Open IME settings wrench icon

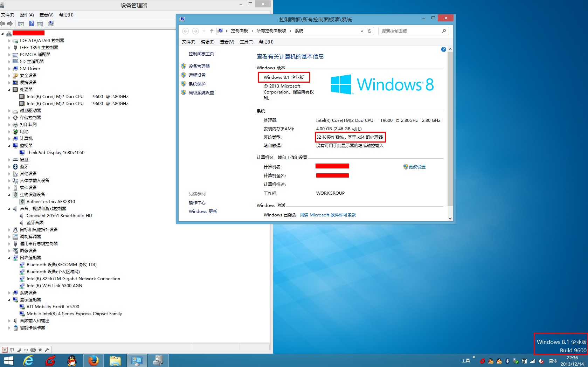pyautogui.click(x=47, y=350)
